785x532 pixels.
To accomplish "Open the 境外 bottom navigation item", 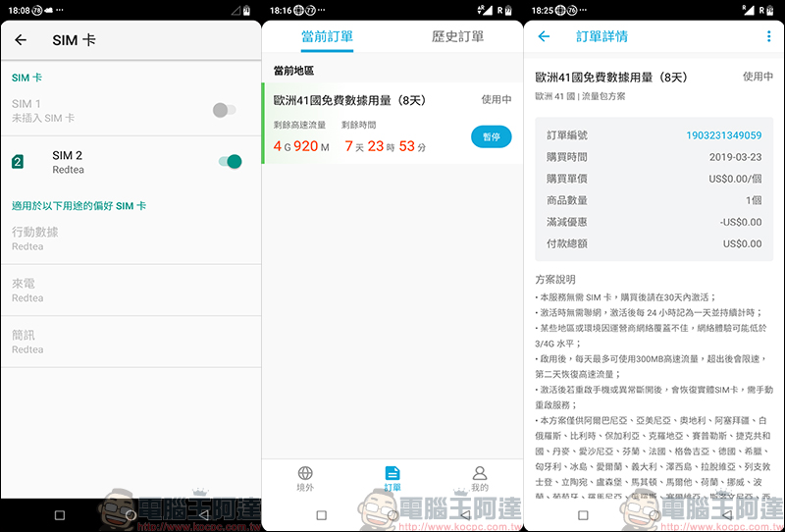I will (305, 479).
